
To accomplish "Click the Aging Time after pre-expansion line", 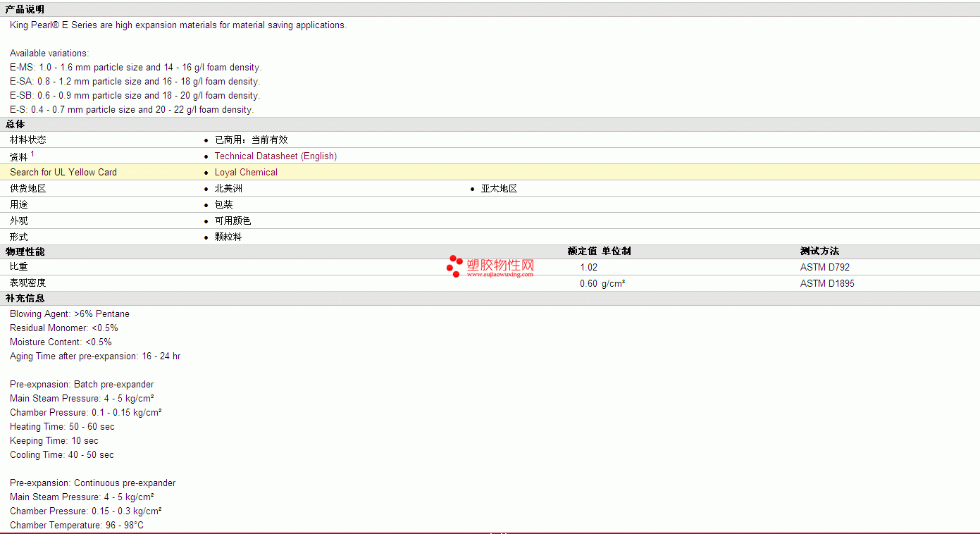I will click(95, 356).
